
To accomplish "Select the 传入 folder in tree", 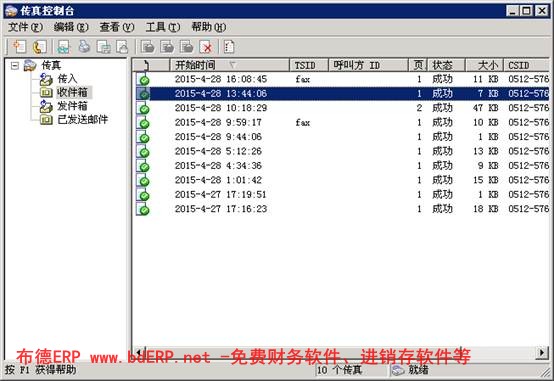I will 67,79.
